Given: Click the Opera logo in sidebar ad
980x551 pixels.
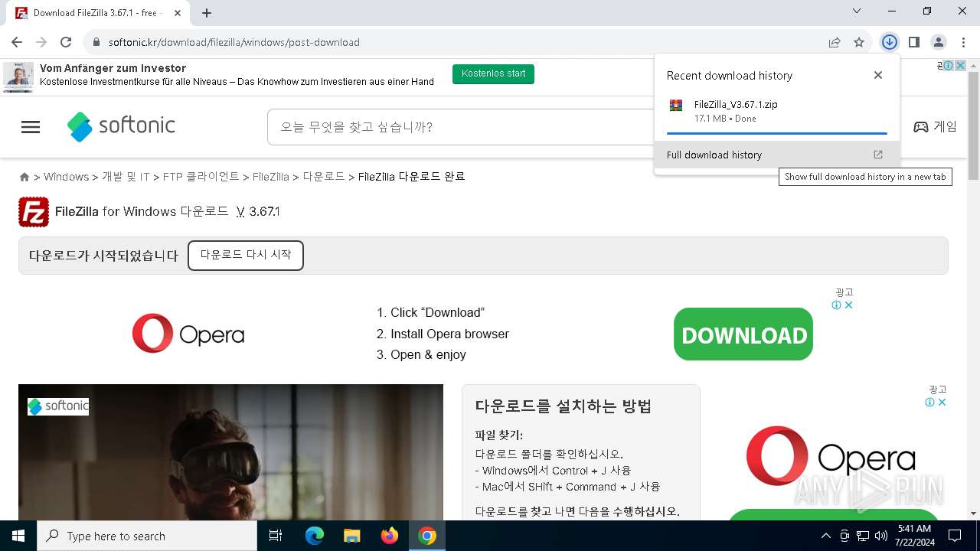Looking at the screenshot, I should coord(831,456).
